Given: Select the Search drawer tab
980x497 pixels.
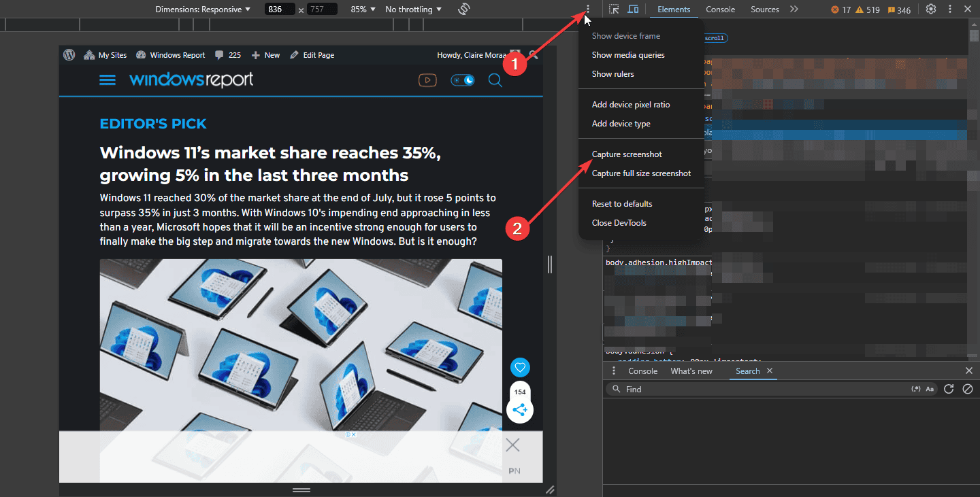Looking at the screenshot, I should tap(747, 371).
